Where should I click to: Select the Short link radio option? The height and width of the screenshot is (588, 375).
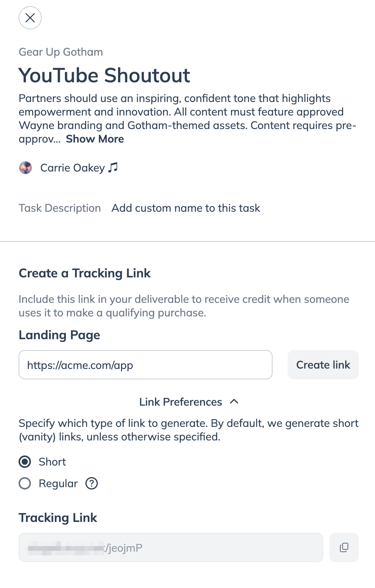25,462
